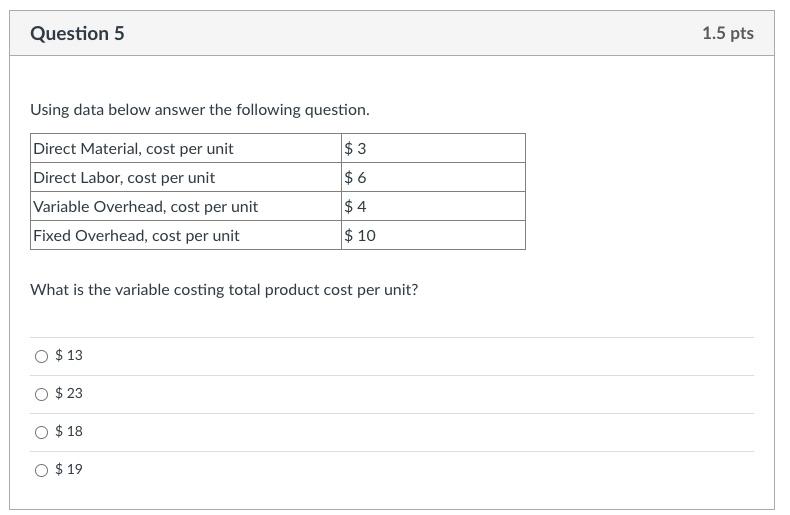
Task: Click the 'Variable Overhead, cost per unit' cell
Action: [186, 207]
